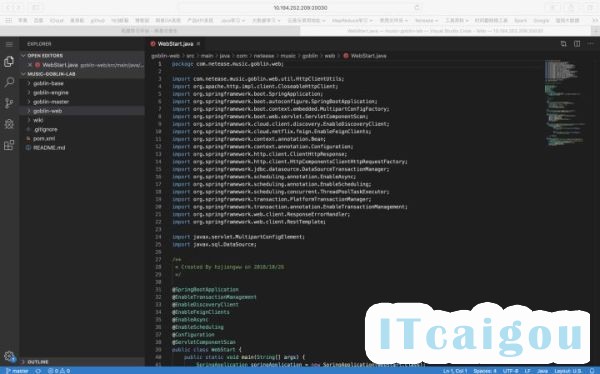Click the master branch status bar item

click(x=17, y=371)
